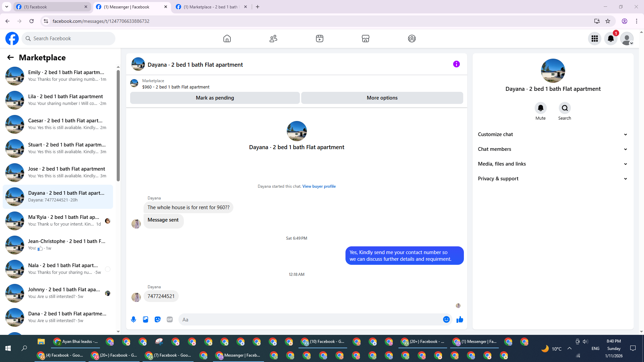Open the Marketplace listing $960 link
Image resolution: width=644 pixels, height=362 pixels.
pyautogui.click(x=176, y=87)
